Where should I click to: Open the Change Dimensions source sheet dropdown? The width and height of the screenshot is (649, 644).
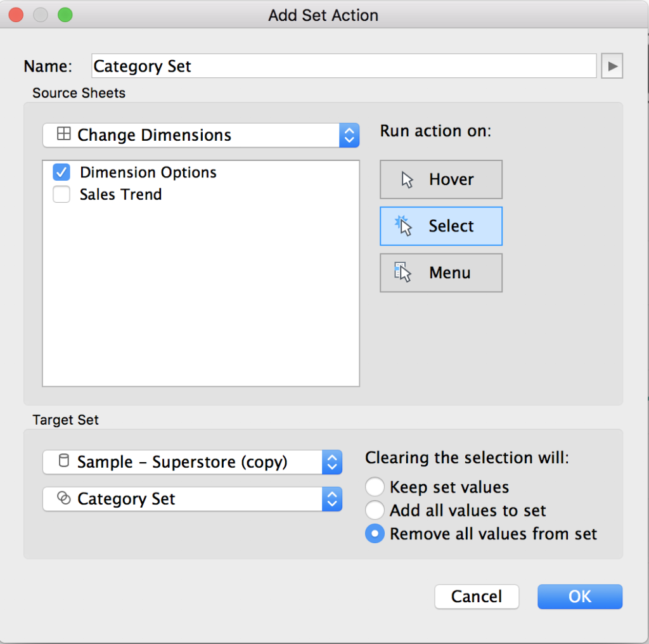click(x=201, y=135)
